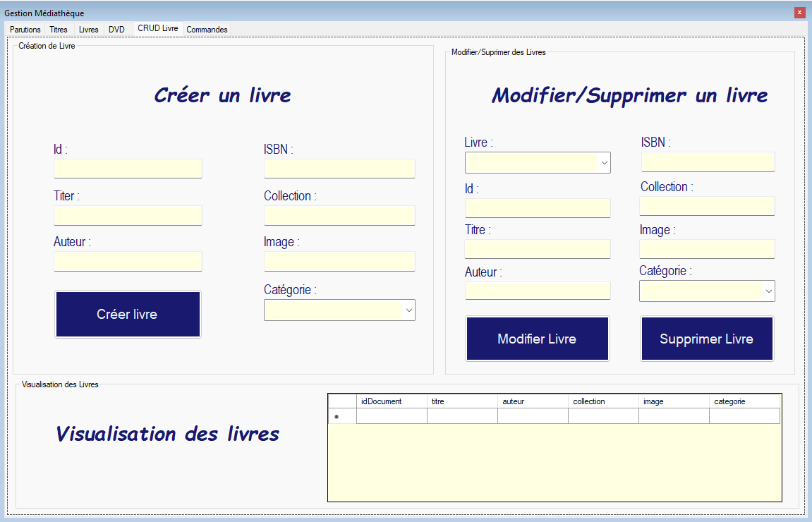Image resolution: width=812 pixels, height=522 pixels.
Task: Switch to the Titres tab
Action: pyautogui.click(x=59, y=30)
